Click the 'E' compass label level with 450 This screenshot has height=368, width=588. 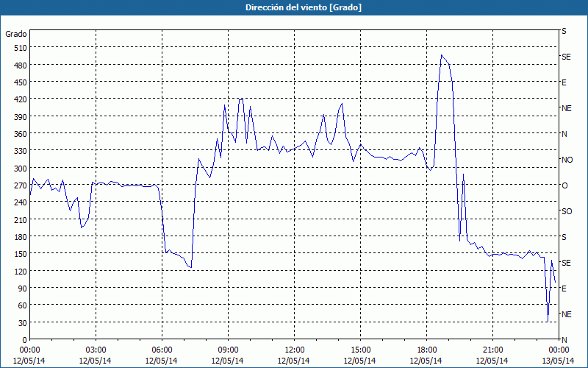pyautogui.click(x=564, y=82)
